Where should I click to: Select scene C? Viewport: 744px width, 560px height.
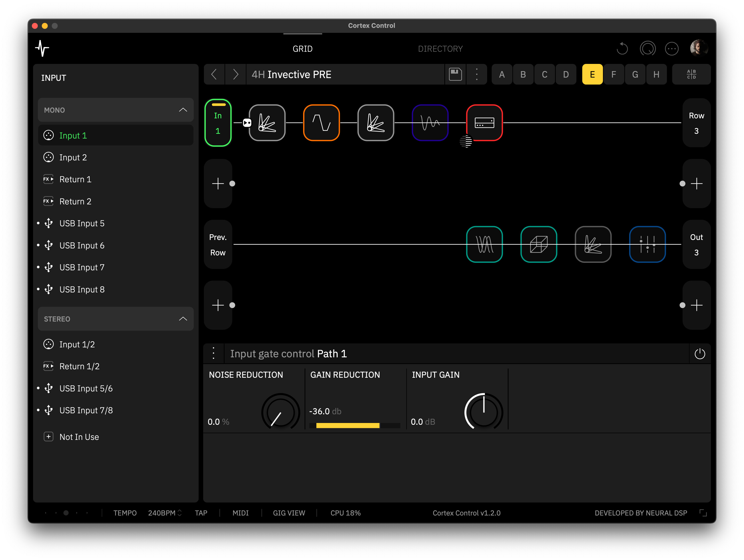point(545,74)
